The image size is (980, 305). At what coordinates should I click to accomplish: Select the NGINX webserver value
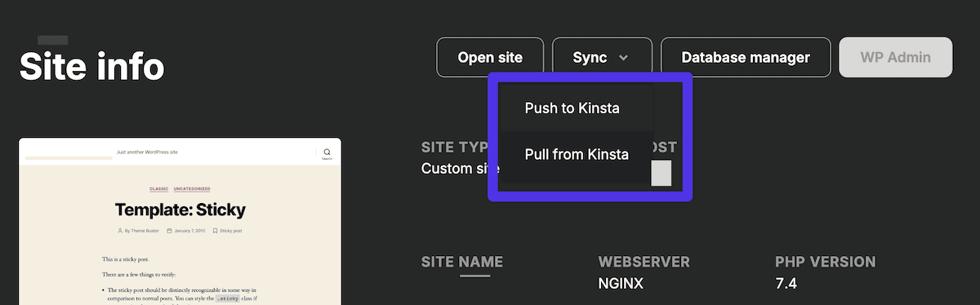click(621, 285)
